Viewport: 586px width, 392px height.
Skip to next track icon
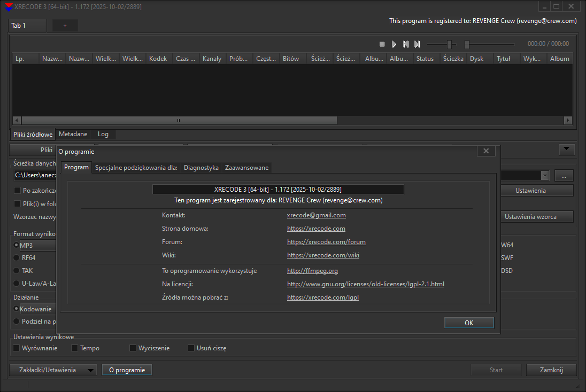coord(417,44)
